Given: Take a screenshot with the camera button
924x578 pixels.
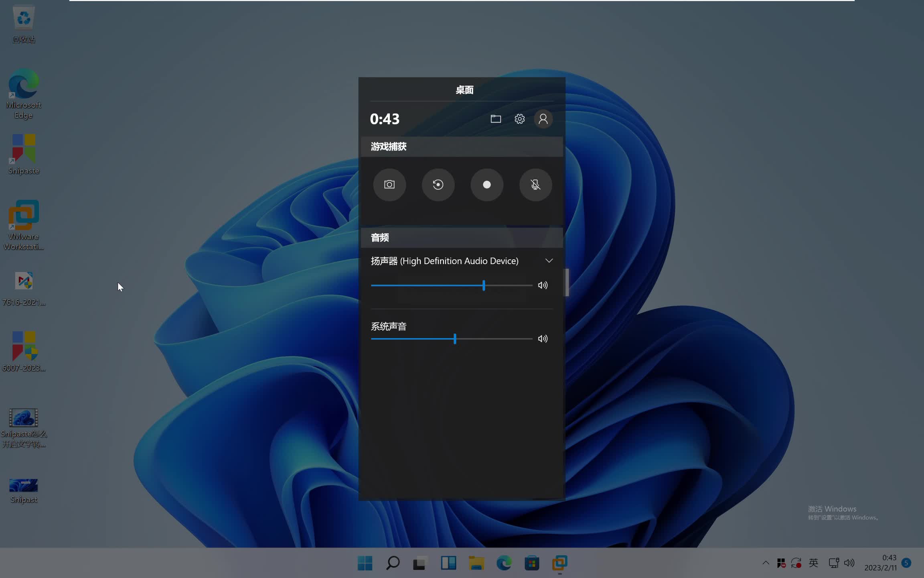Looking at the screenshot, I should tap(389, 185).
